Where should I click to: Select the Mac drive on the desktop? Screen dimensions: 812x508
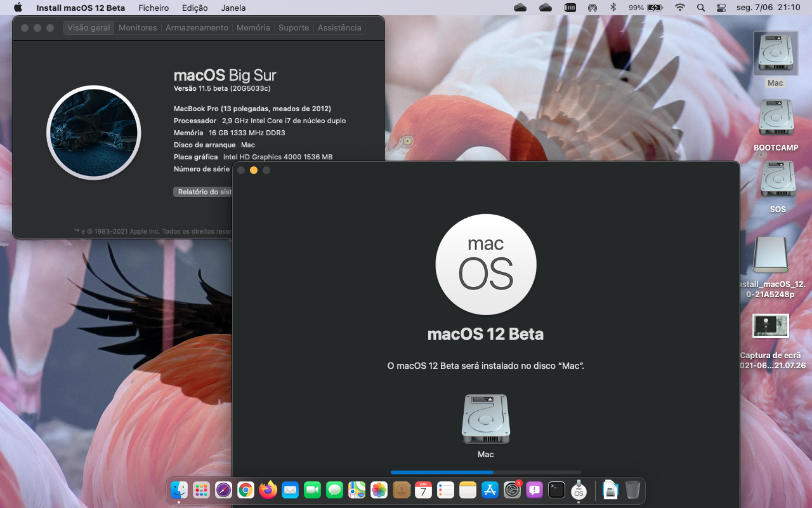coord(775,53)
